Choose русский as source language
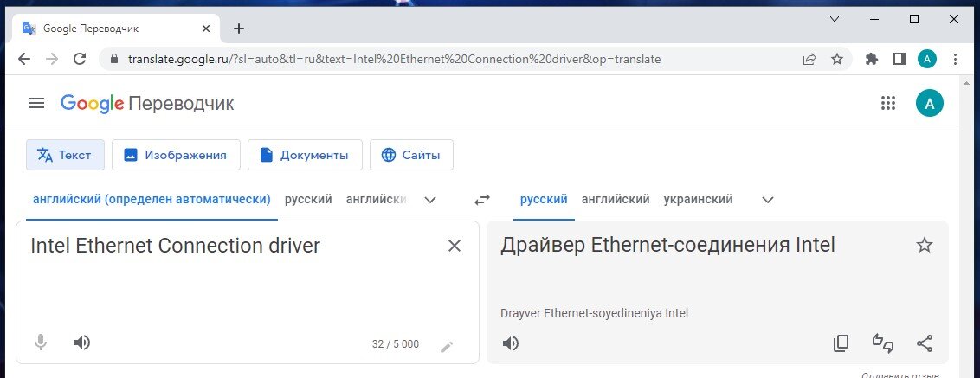980x378 pixels. (308, 200)
